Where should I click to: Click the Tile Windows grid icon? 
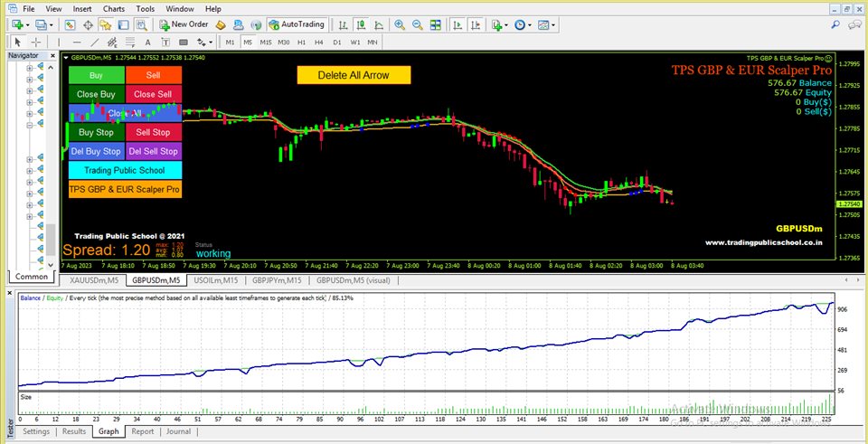click(436, 24)
